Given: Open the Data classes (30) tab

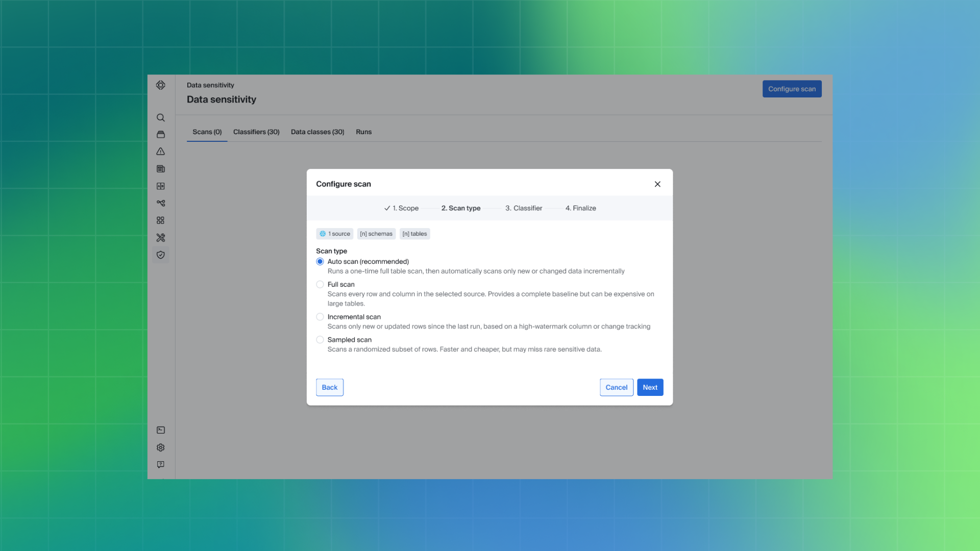Looking at the screenshot, I should click(317, 132).
